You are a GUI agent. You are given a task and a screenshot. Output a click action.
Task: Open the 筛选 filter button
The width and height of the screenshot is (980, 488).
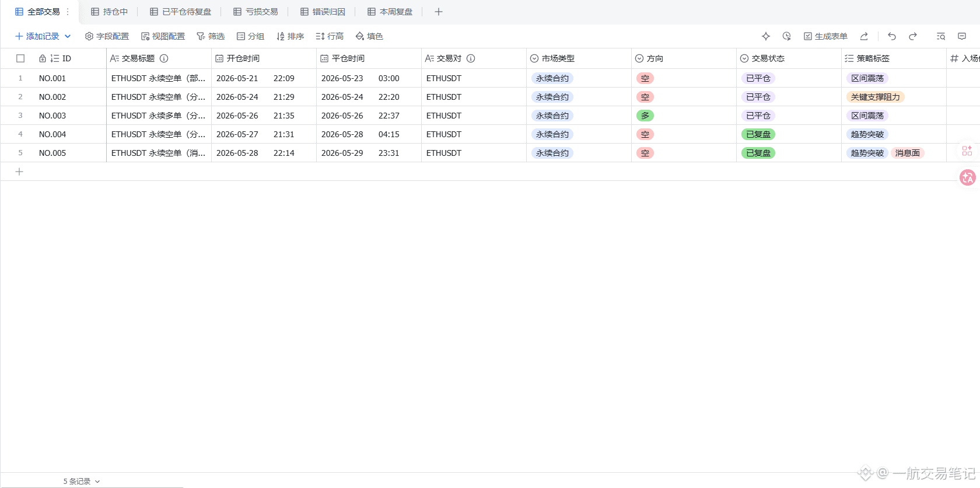tap(211, 36)
